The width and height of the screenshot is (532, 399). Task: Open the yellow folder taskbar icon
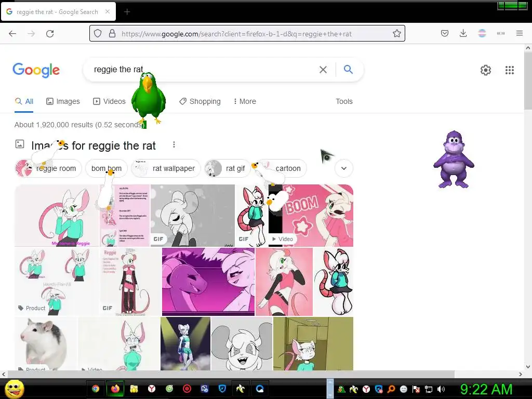pyautogui.click(x=134, y=389)
